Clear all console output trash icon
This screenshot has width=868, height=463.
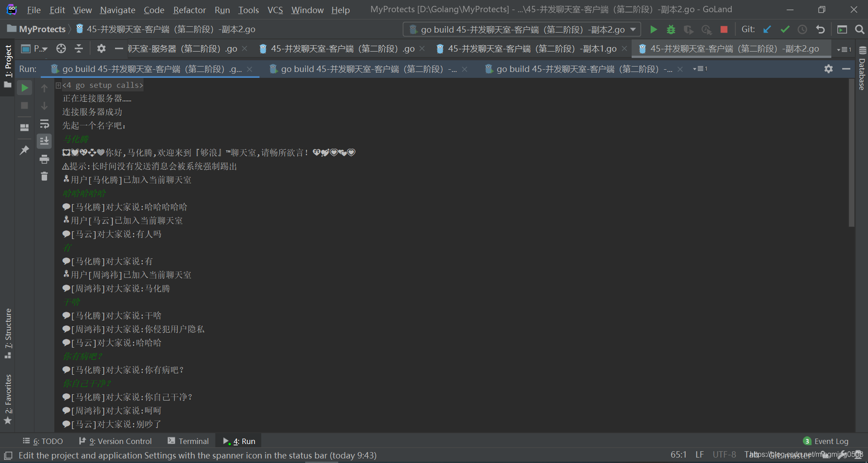(44, 177)
